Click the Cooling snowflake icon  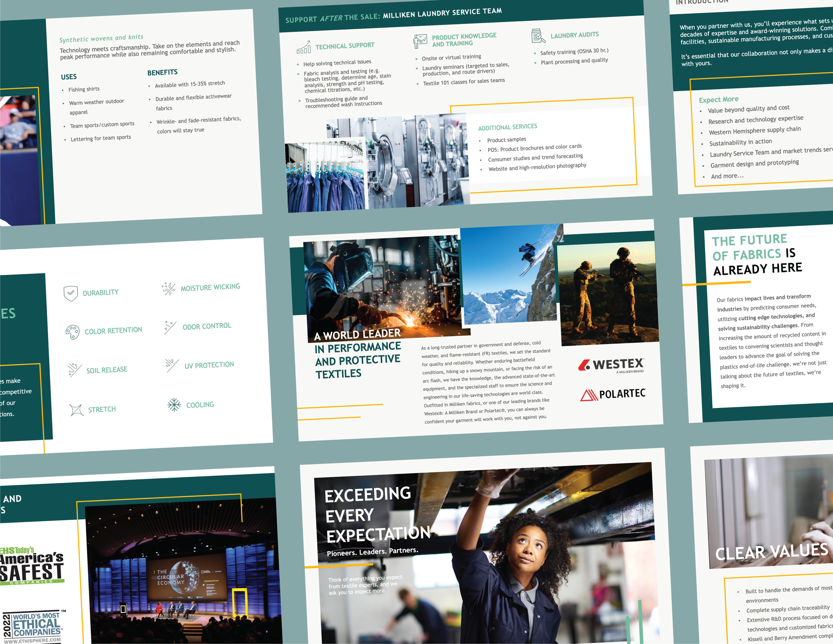pos(174,405)
